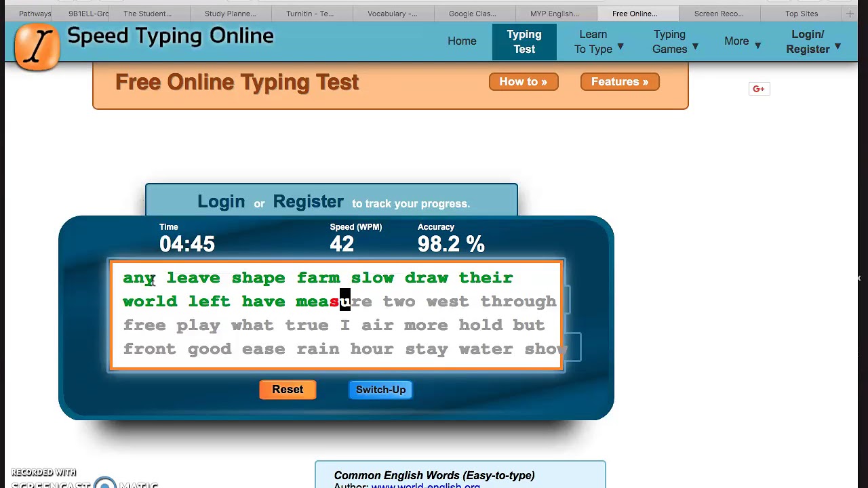Open the world-english.org author link
The width and height of the screenshot is (868, 488).
(x=425, y=485)
